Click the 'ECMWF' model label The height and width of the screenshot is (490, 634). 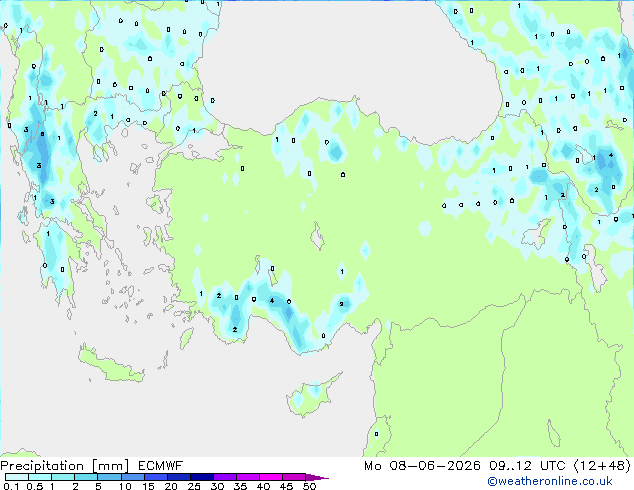pos(161,466)
